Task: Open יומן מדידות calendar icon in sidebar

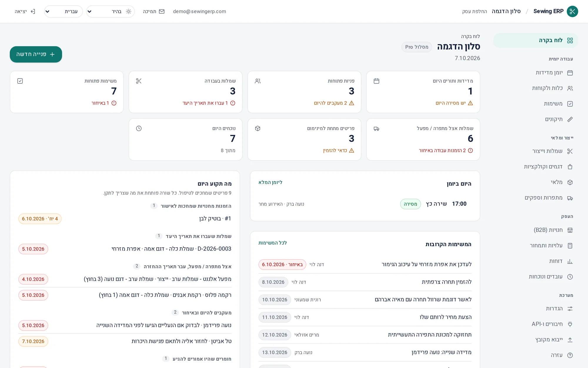Action: (570, 73)
